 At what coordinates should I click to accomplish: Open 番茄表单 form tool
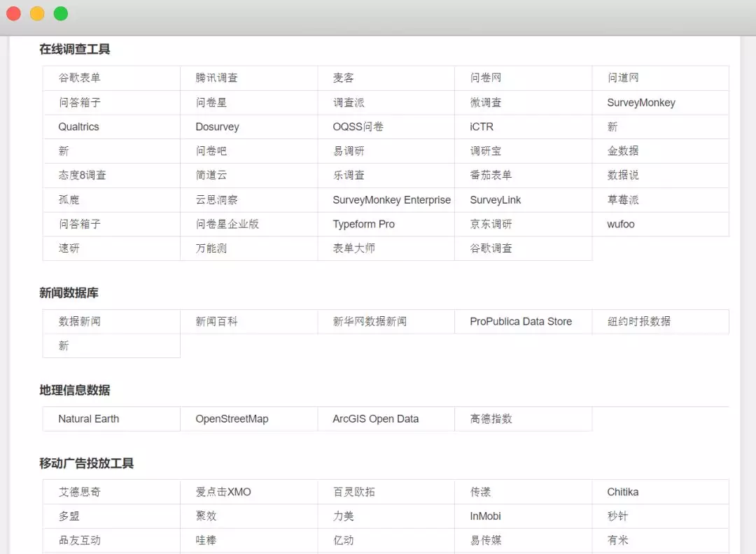click(x=491, y=175)
